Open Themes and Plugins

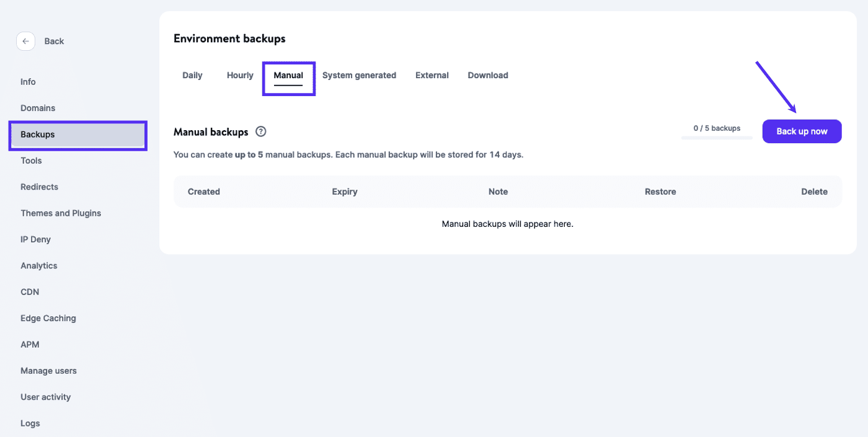tap(61, 213)
